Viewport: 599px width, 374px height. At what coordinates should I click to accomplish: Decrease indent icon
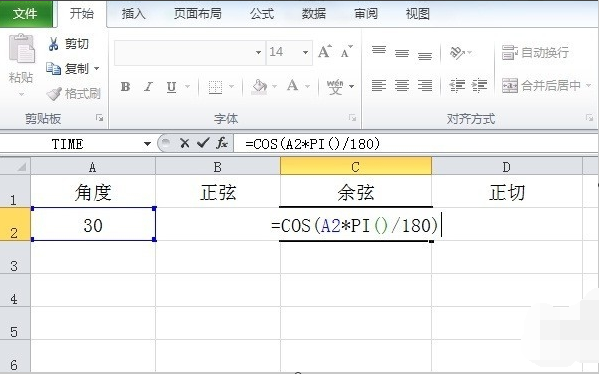pos(457,85)
